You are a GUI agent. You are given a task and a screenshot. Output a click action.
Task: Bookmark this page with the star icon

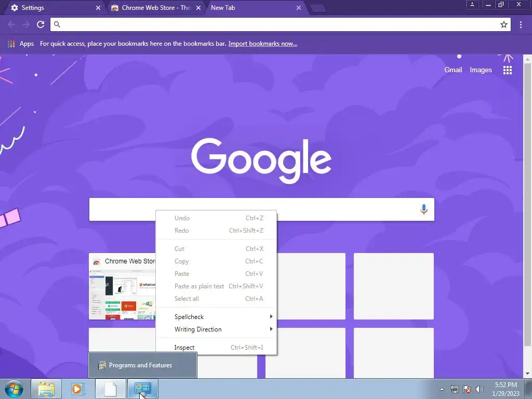(504, 24)
